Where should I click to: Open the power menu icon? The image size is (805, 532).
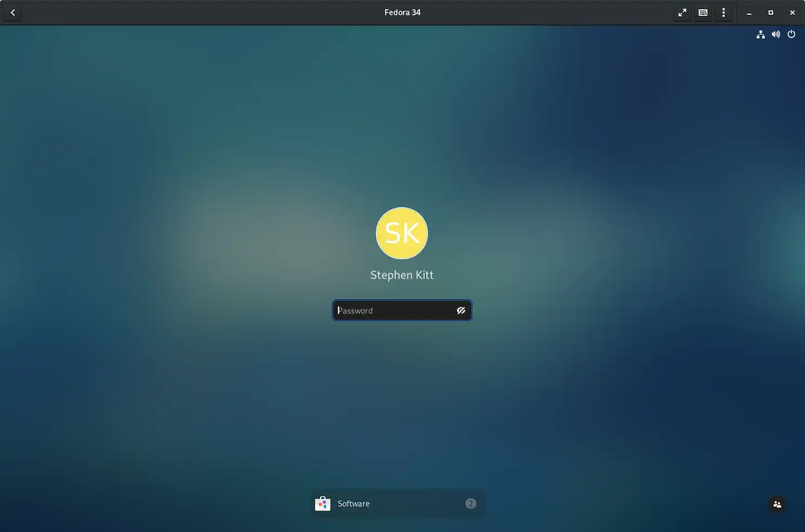tap(791, 34)
